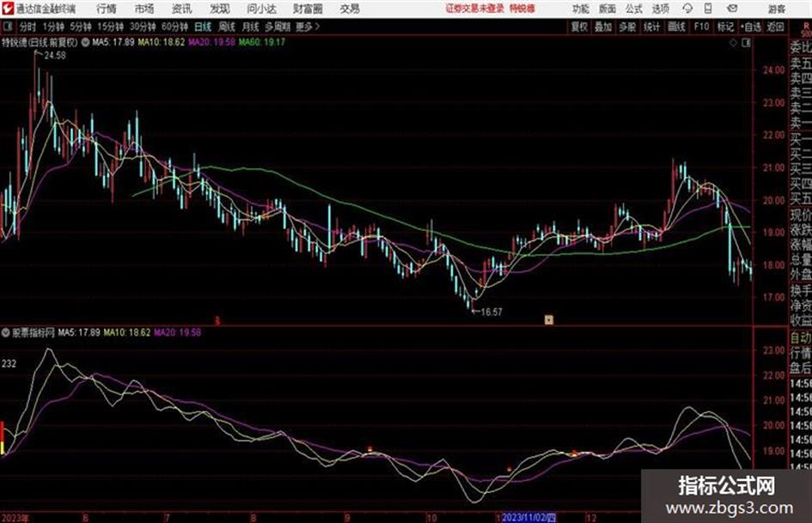
Task: Select the 周线 weekly tab
Action: (x=226, y=27)
